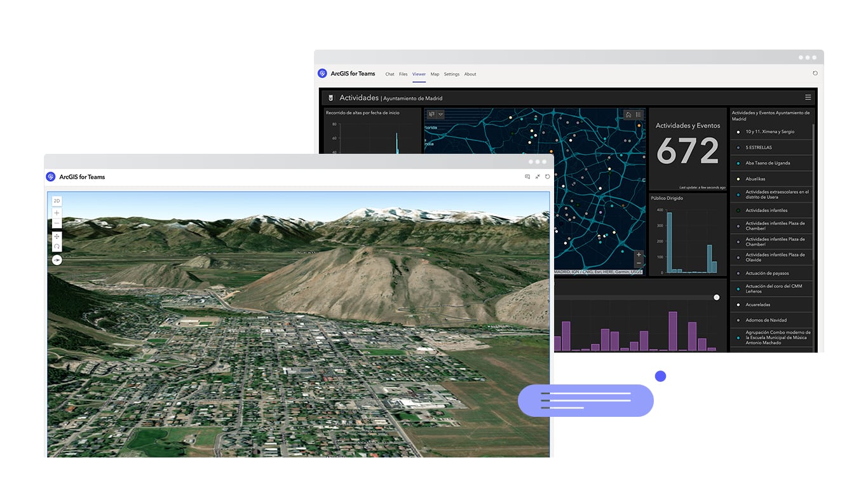This screenshot has width=868, height=488.
Task: Select 'Actividades infantiles' list item
Action: pyautogui.click(x=771, y=210)
